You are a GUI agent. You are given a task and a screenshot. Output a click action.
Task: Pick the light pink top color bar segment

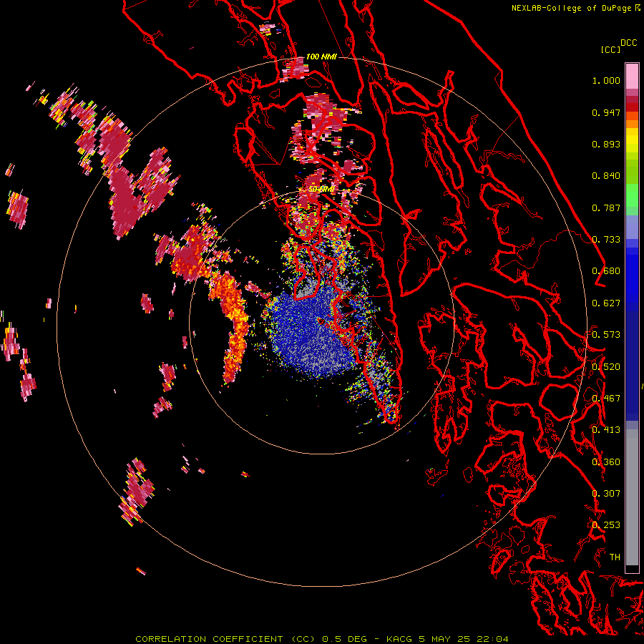(x=632, y=76)
